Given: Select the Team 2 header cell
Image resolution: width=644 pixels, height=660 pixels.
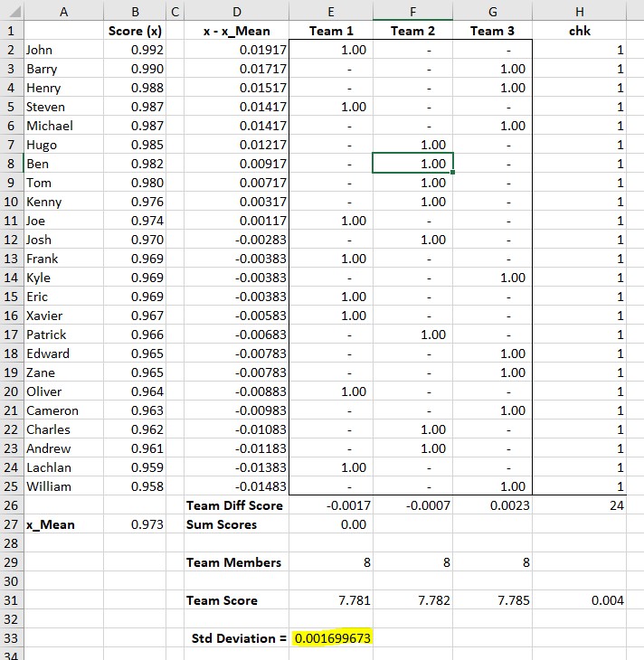Looking at the screenshot, I should [412, 31].
